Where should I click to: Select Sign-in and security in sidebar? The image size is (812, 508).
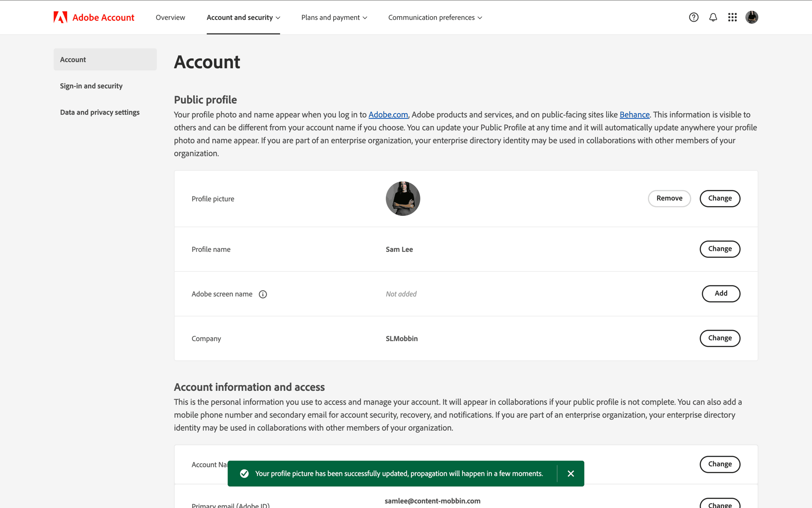pyautogui.click(x=91, y=86)
